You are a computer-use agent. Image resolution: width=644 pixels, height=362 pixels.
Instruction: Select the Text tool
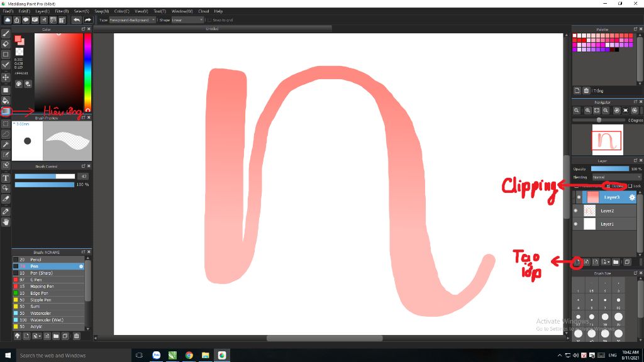tap(6, 178)
